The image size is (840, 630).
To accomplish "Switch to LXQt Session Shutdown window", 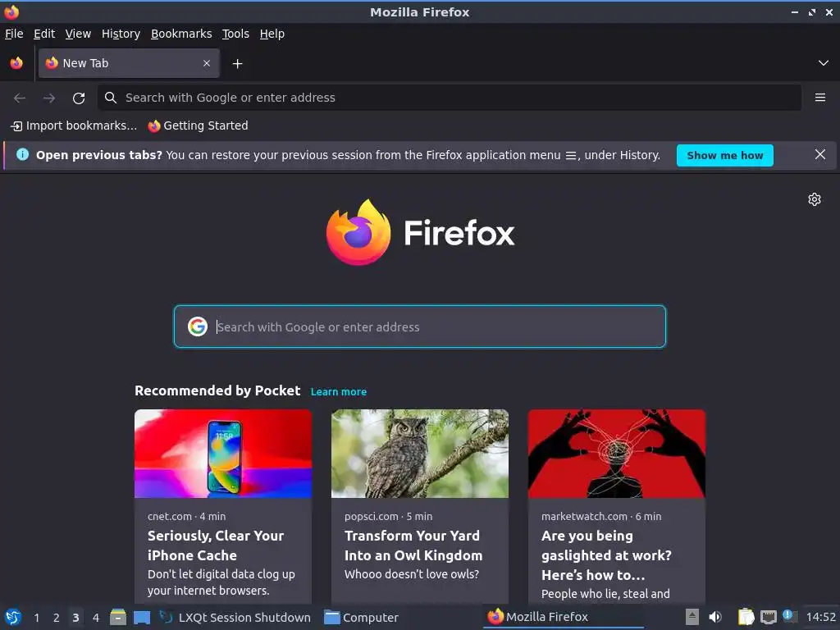I will pos(235,617).
